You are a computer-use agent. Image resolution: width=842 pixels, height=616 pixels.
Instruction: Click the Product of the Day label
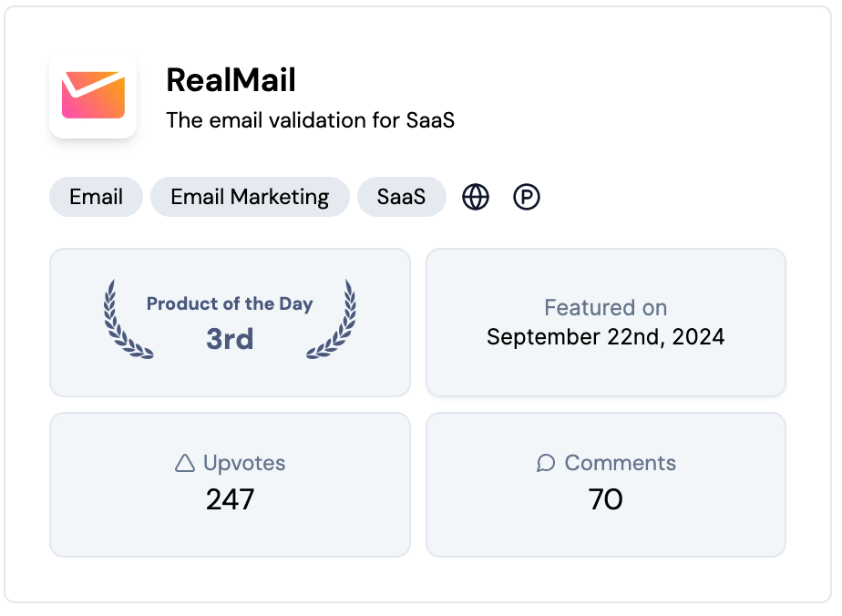tap(230, 304)
